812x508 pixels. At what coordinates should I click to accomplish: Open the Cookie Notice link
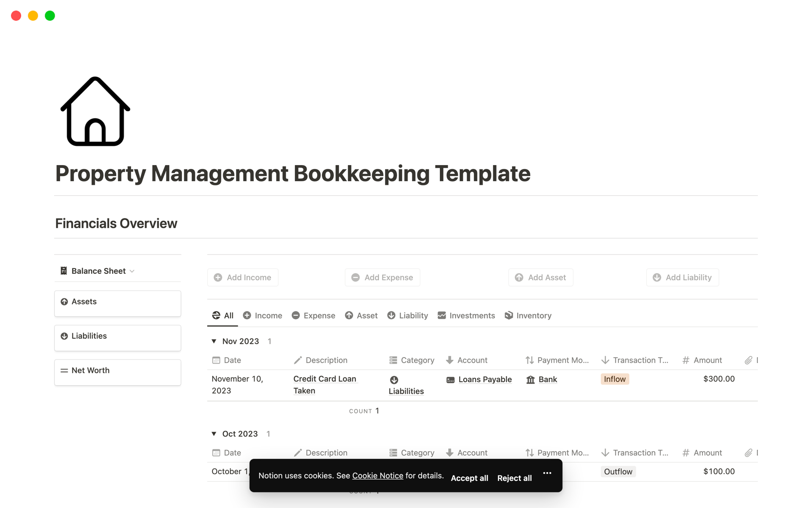pos(378,475)
